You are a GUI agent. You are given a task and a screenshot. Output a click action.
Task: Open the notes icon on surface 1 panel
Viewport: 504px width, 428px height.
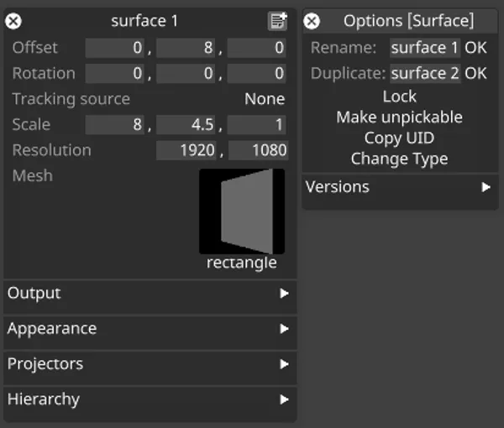(x=277, y=21)
